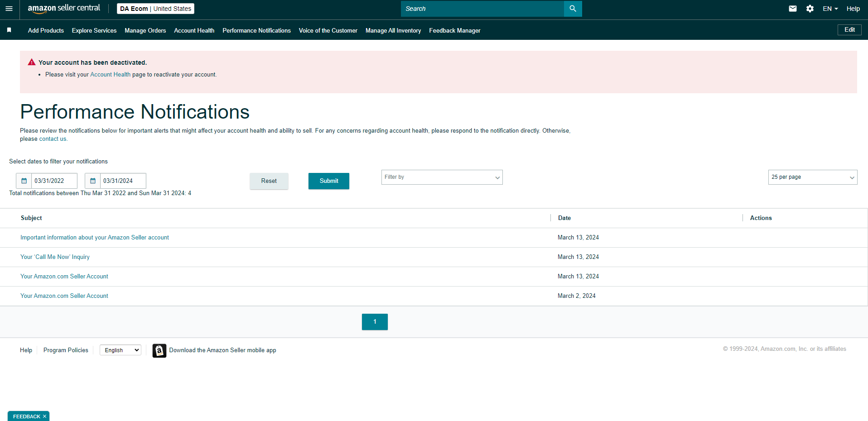Click the search magnifier button

pos(573,9)
